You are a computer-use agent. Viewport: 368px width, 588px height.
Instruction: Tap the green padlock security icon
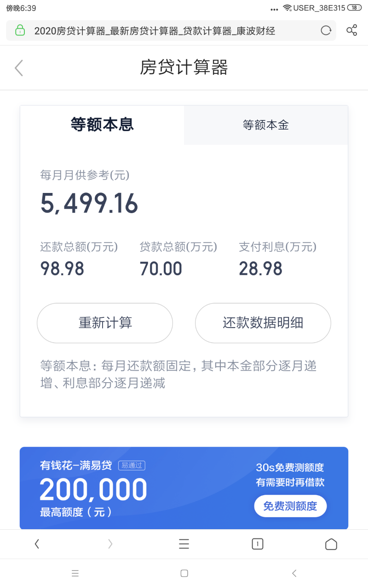coord(20,31)
